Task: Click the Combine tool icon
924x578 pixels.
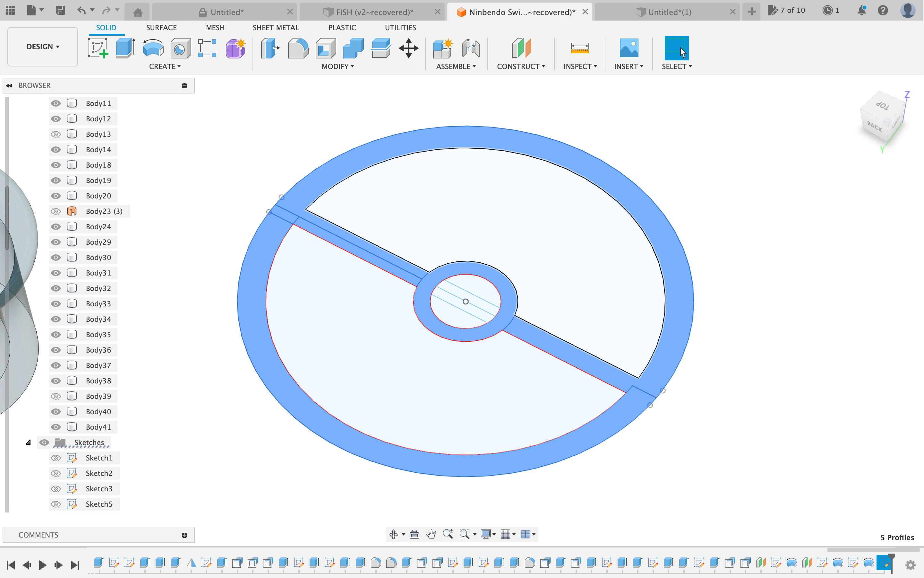Action: point(353,48)
